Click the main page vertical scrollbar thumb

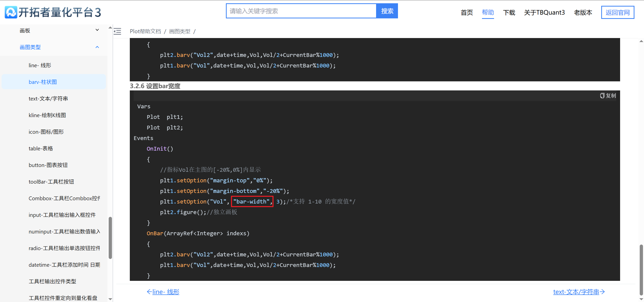click(x=641, y=270)
